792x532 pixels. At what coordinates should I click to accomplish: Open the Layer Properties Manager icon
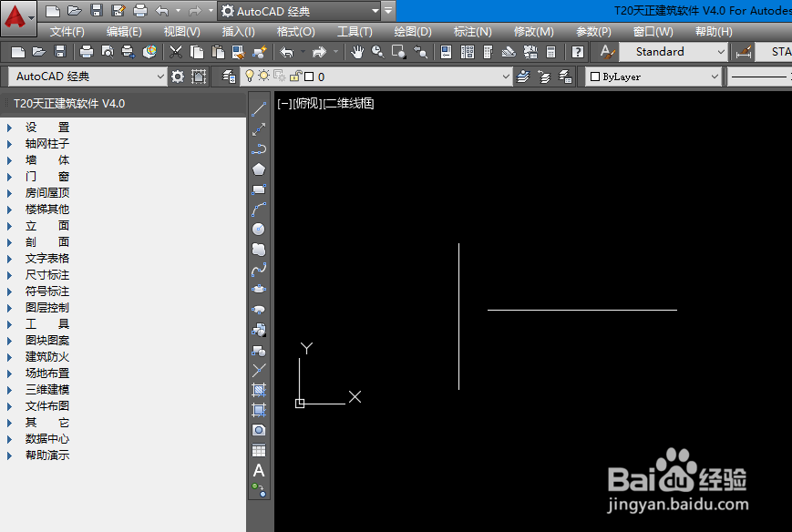point(229,77)
